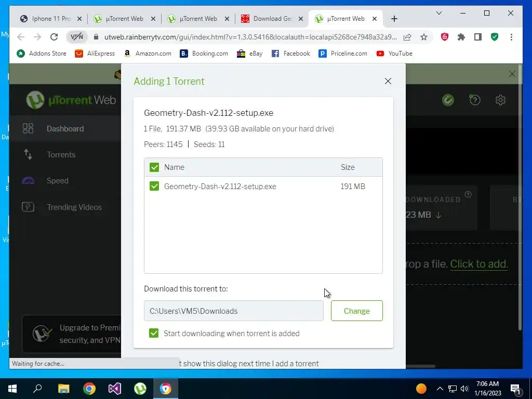This screenshot has width=532, height=399.
Task: Open taskbar search
Action: (37, 389)
